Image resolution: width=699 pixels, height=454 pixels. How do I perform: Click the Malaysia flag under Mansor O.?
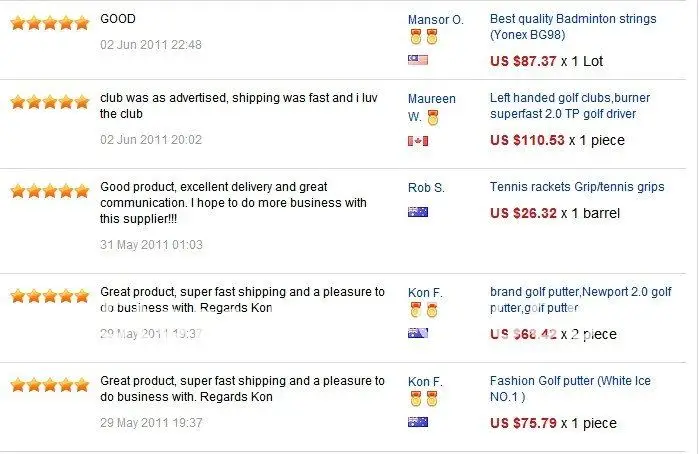coord(418,60)
